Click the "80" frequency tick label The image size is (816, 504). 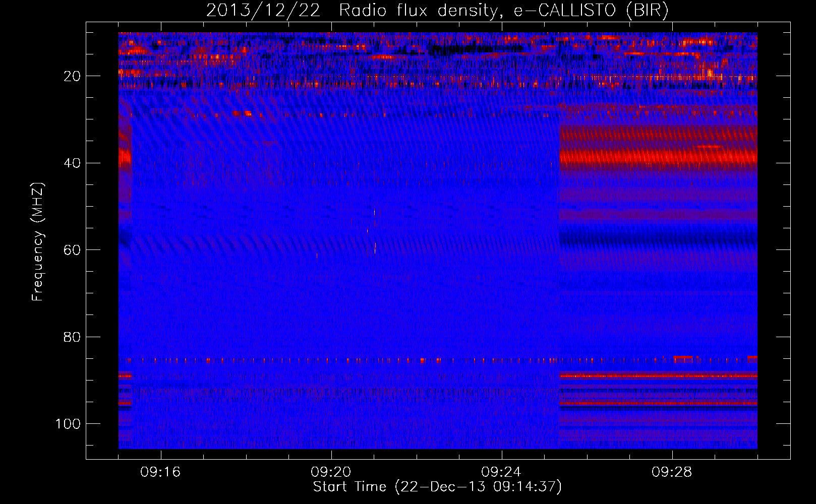point(72,337)
